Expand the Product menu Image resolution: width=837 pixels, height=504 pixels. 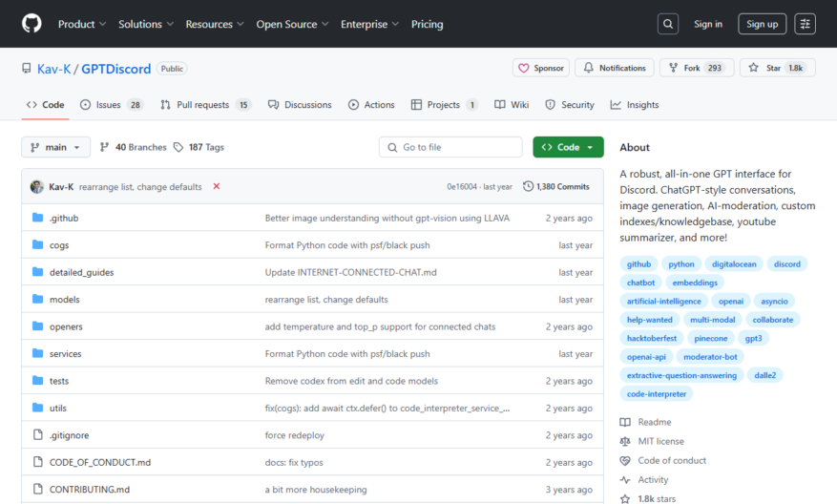82,24
